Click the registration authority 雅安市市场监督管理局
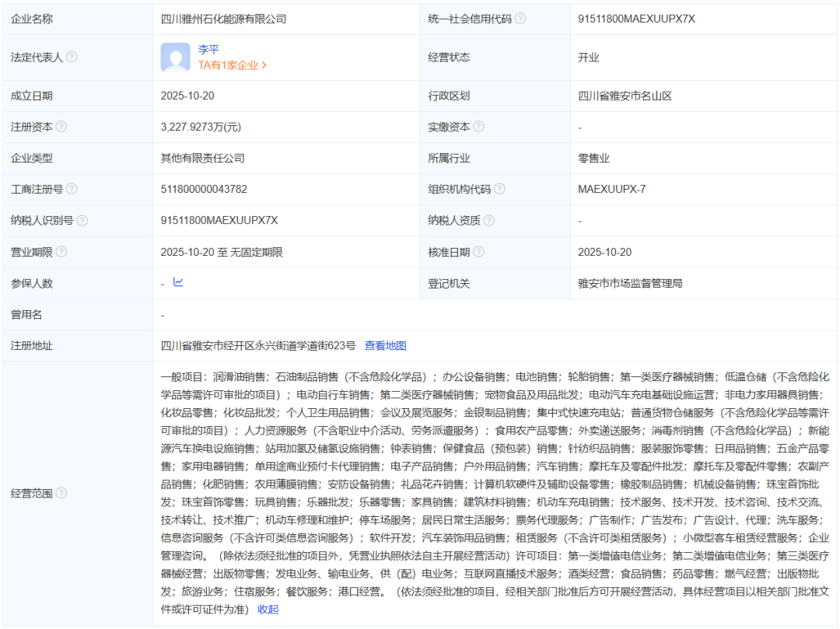 [x=630, y=284]
